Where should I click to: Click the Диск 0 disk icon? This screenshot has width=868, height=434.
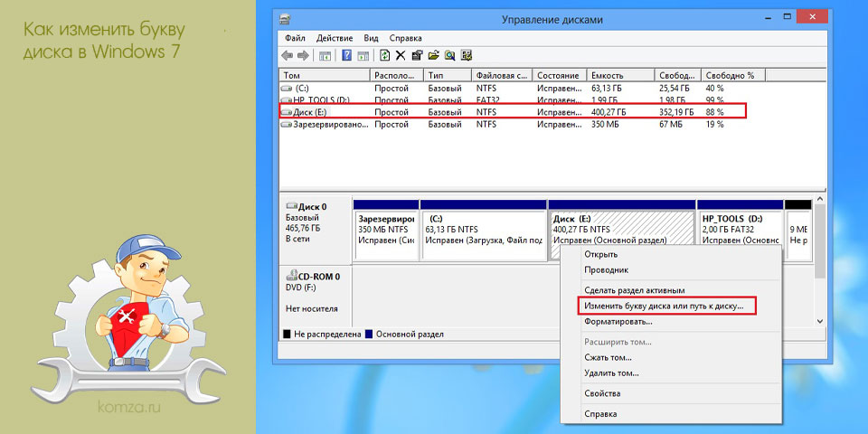point(292,207)
